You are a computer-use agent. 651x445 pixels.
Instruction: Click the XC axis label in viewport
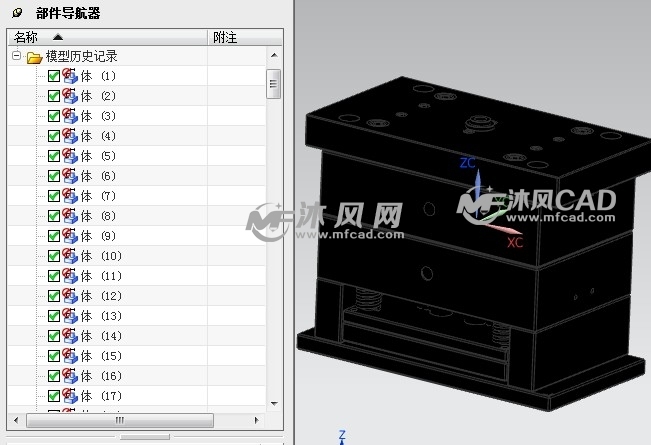(x=515, y=242)
